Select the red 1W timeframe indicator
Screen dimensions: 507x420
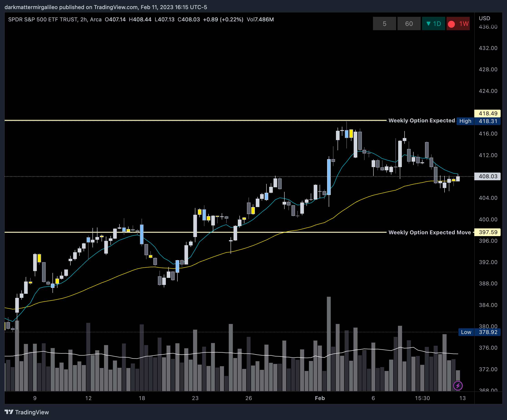click(458, 24)
